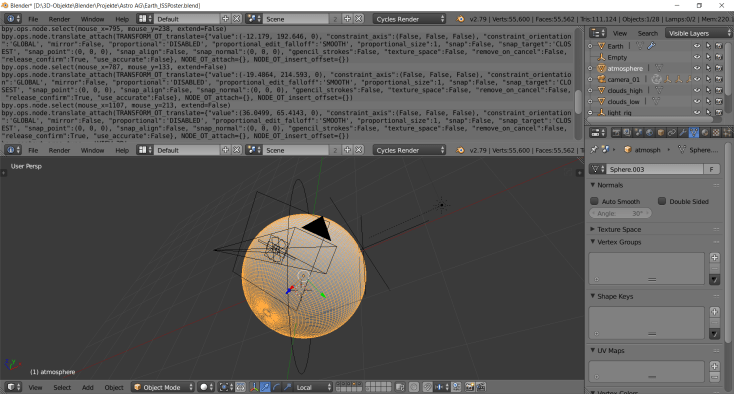Open the Window menu in top header
This screenshot has width=734, height=394.
(92, 19)
